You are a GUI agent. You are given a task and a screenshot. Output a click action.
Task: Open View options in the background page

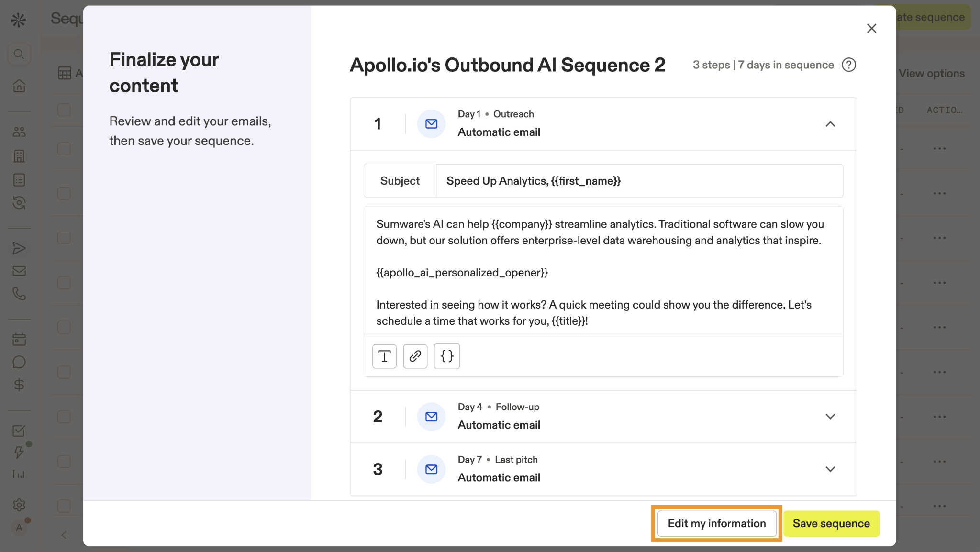coord(931,73)
